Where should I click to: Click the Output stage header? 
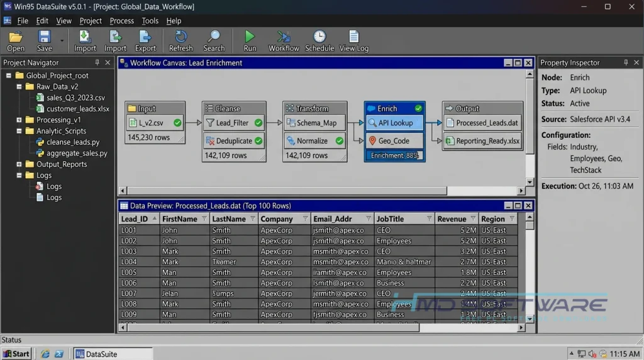tap(482, 108)
